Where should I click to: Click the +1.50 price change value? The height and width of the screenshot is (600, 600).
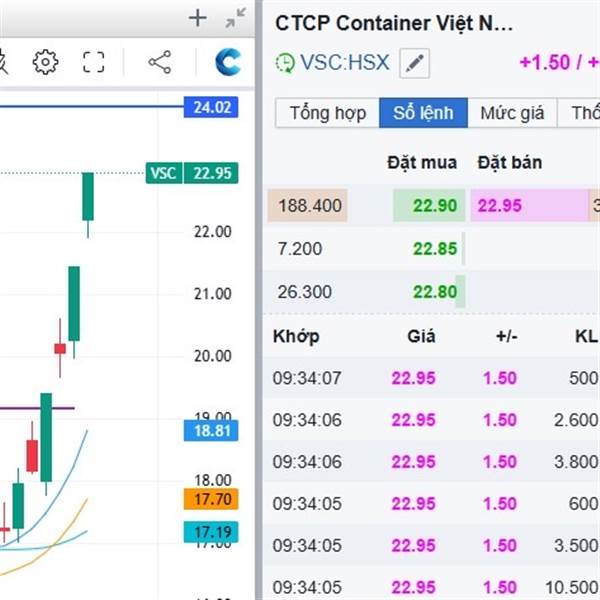point(545,62)
